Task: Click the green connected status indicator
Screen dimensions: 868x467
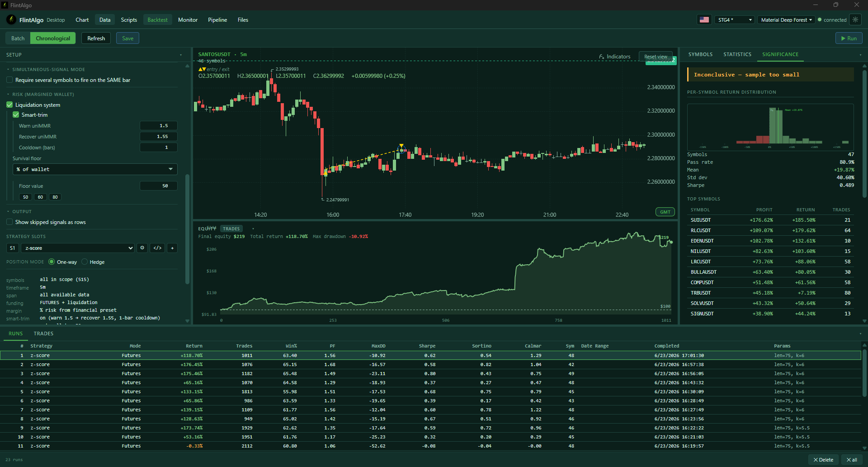Action: 832,20
